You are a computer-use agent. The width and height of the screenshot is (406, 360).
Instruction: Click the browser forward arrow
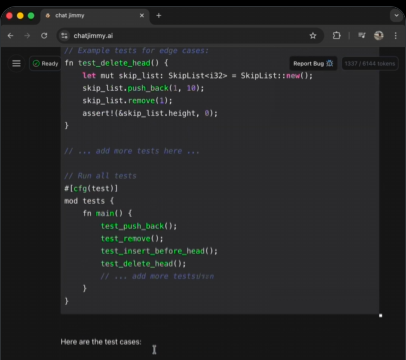point(27,36)
